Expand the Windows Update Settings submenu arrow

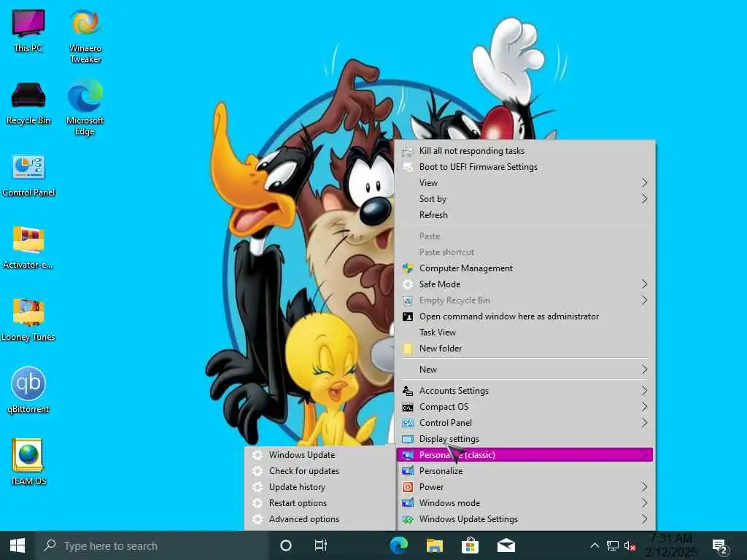[644, 519]
